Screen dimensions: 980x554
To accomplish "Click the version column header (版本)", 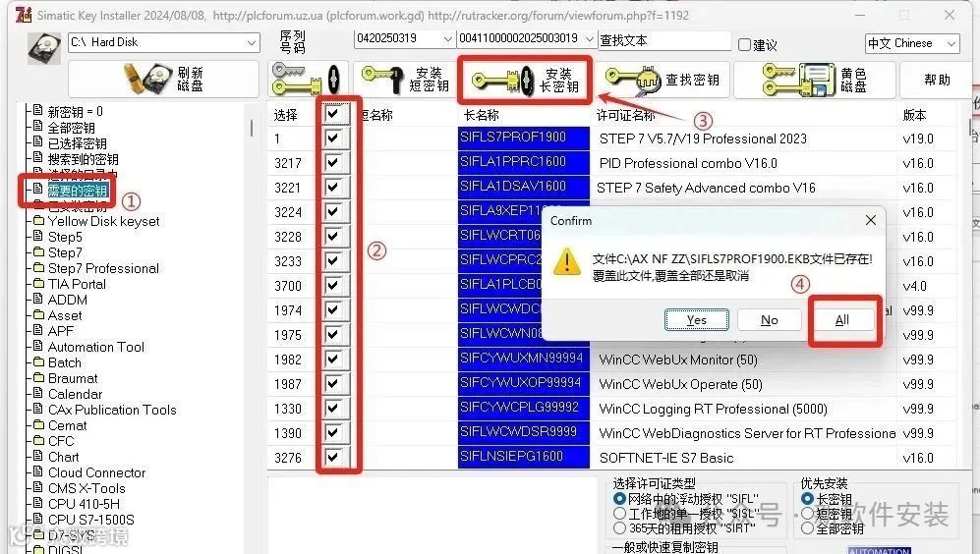I will click(914, 115).
